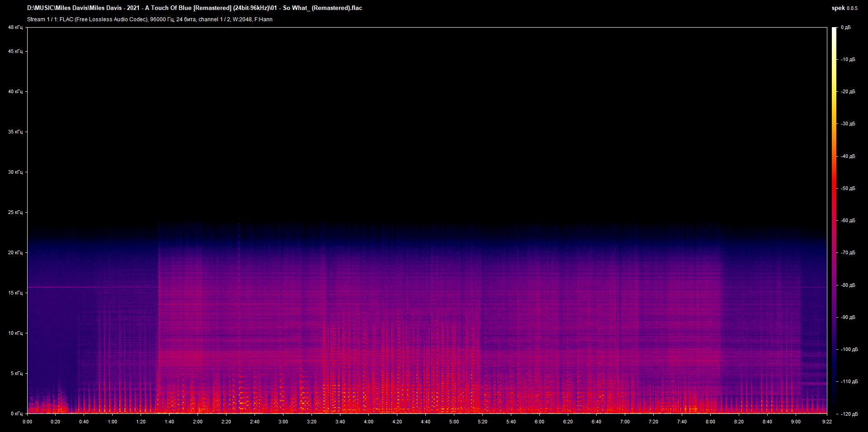Click the '4:00' time axis label
The width and height of the screenshot is (868, 432).
(369, 422)
